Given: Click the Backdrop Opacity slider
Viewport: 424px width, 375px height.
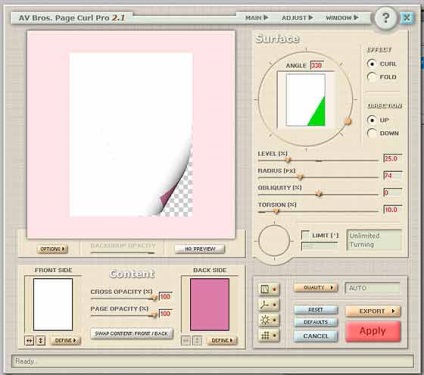Looking at the screenshot, I should click(123, 252).
